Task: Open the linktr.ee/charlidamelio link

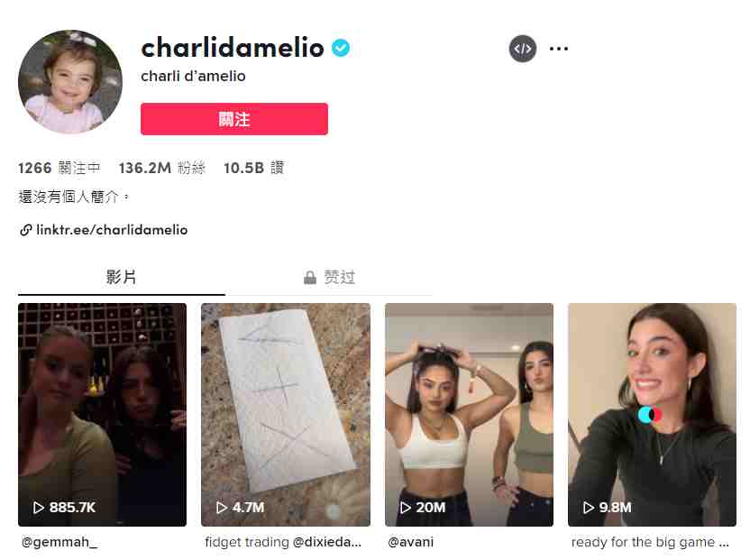Action: click(112, 230)
